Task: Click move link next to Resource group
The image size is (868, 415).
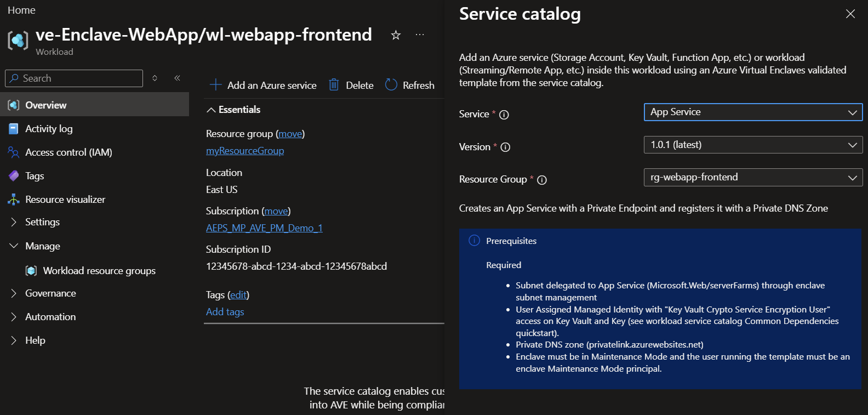Action: (290, 134)
